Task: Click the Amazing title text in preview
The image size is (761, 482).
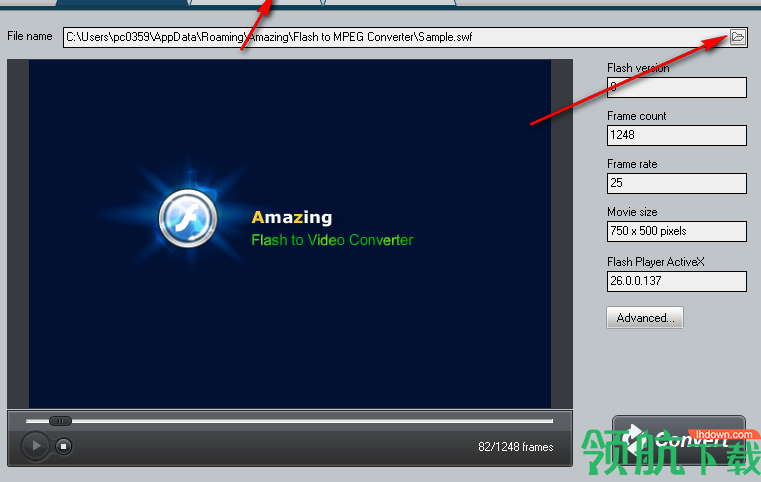Action: pos(292,217)
